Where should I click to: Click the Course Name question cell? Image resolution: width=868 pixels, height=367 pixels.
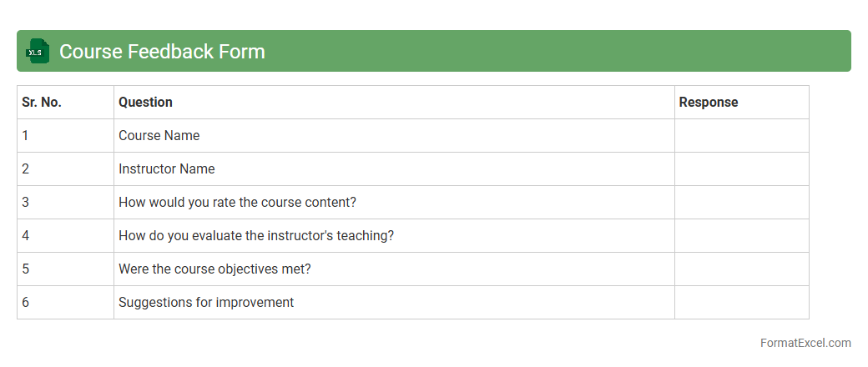(159, 136)
